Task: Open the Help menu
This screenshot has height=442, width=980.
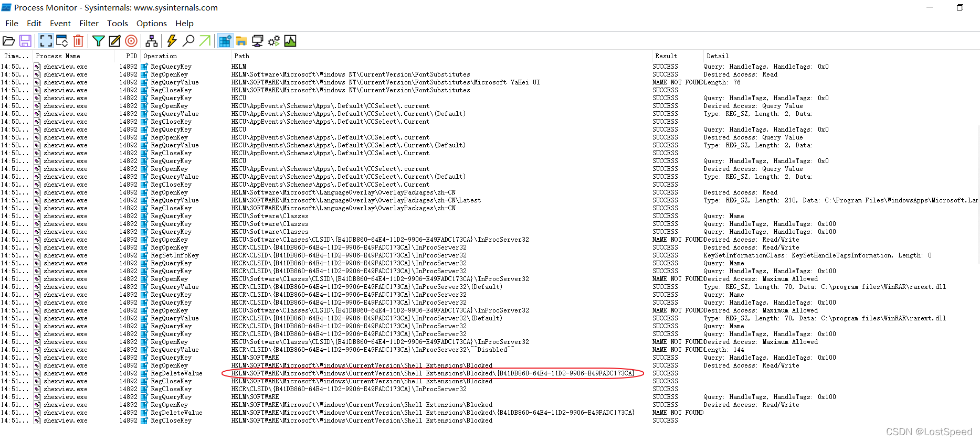Action: 184,23
